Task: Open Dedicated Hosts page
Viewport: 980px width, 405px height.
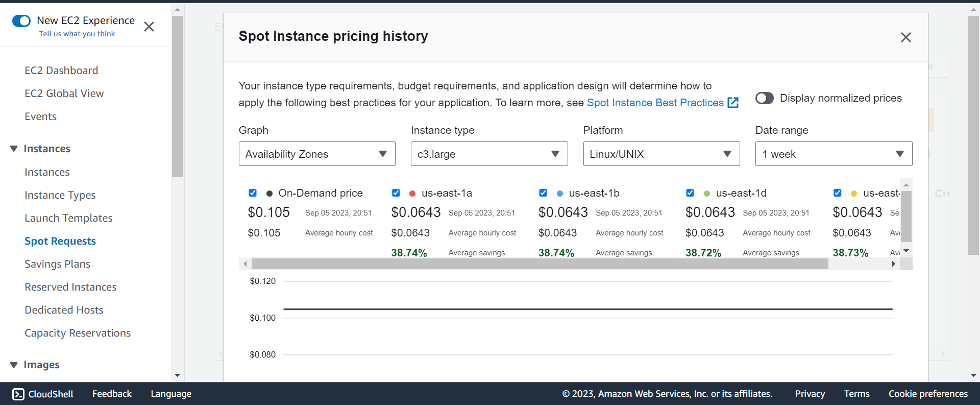Action: 64,310
